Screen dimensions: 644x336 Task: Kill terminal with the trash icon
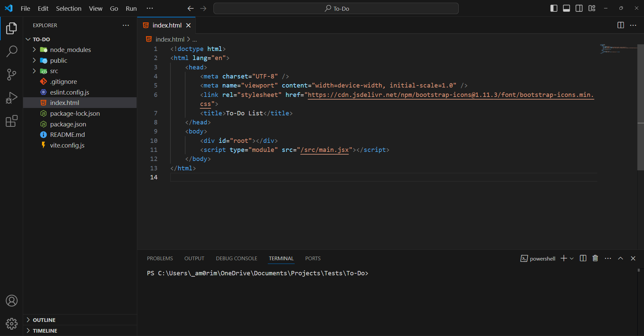pos(595,258)
